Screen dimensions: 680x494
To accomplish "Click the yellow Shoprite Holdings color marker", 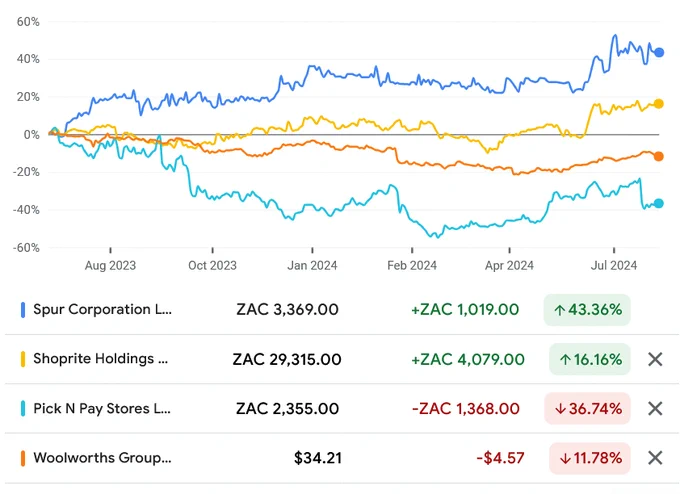I will click(x=23, y=359).
